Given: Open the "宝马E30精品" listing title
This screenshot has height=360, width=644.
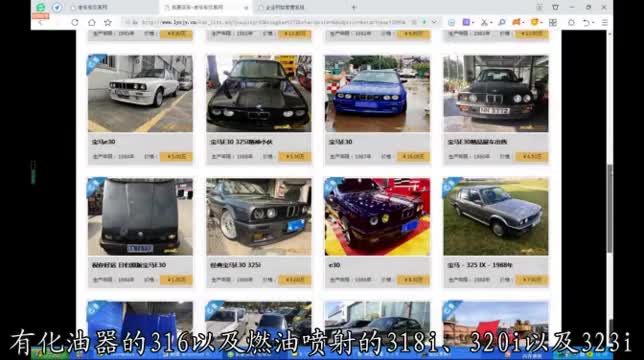Looking at the screenshot, I should tap(477, 142).
